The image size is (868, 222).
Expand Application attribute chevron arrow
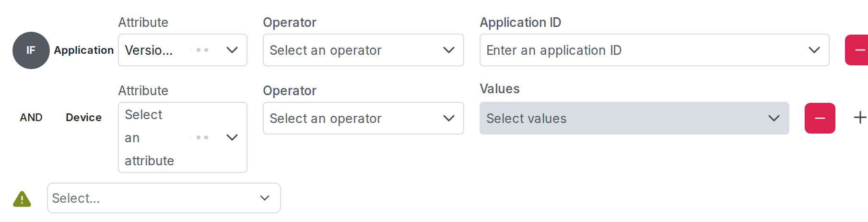(232, 50)
